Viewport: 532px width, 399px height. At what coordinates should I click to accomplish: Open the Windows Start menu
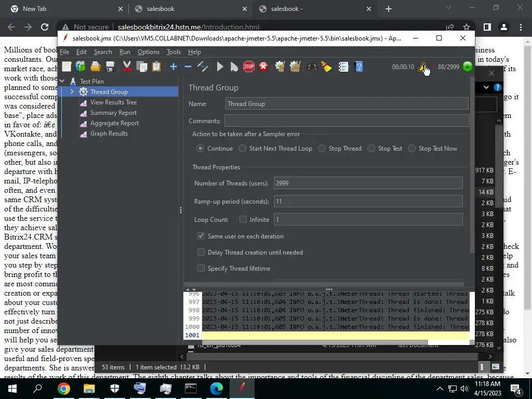12,389
